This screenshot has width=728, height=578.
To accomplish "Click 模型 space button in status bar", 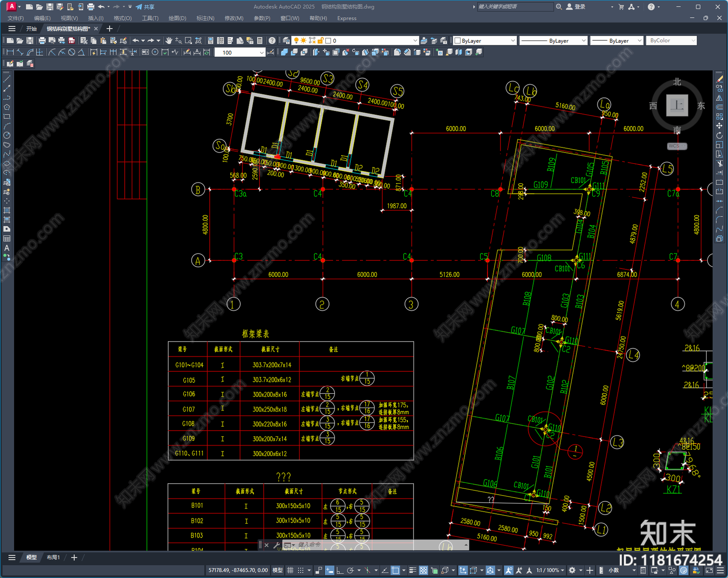I will [x=278, y=570].
